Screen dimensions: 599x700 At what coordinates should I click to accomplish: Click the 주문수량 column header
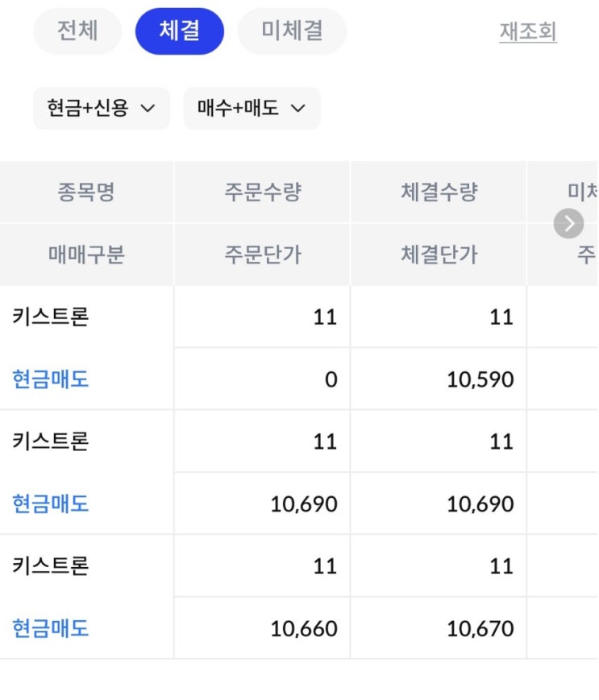[262, 193]
